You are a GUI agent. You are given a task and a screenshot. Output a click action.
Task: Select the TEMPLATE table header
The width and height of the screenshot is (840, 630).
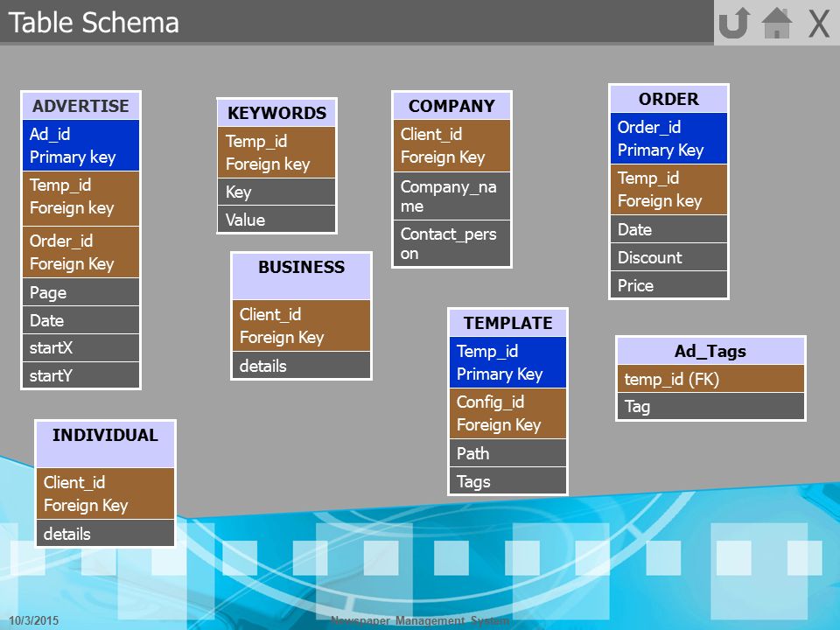(x=507, y=323)
